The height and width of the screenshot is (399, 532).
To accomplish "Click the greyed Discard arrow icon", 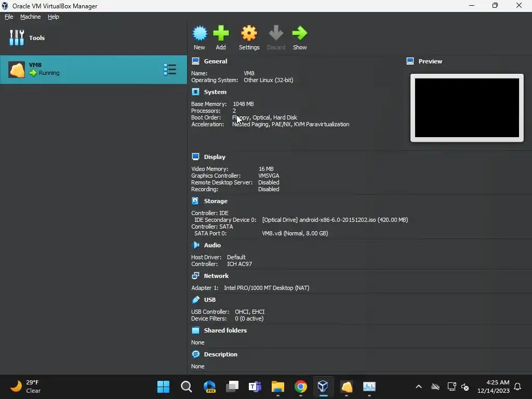I will 276,33.
